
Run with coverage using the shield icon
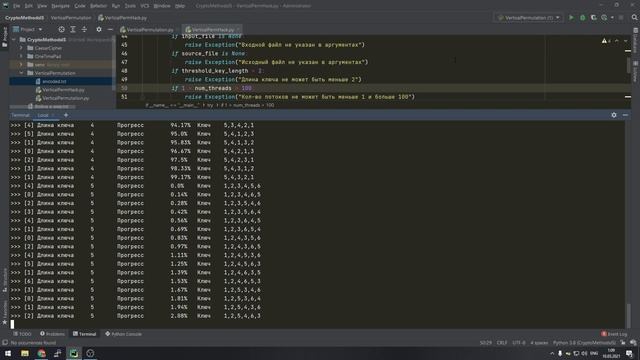click(x=593, y=18)
